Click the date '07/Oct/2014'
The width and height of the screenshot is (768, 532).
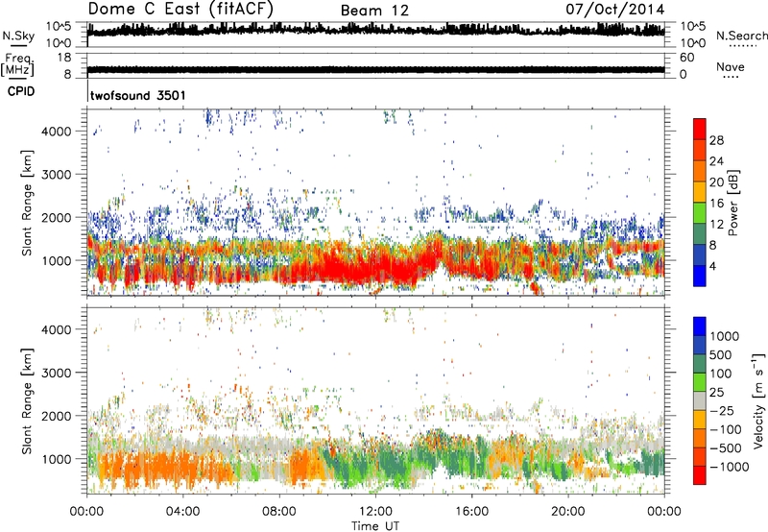click(x=615, y=10)
